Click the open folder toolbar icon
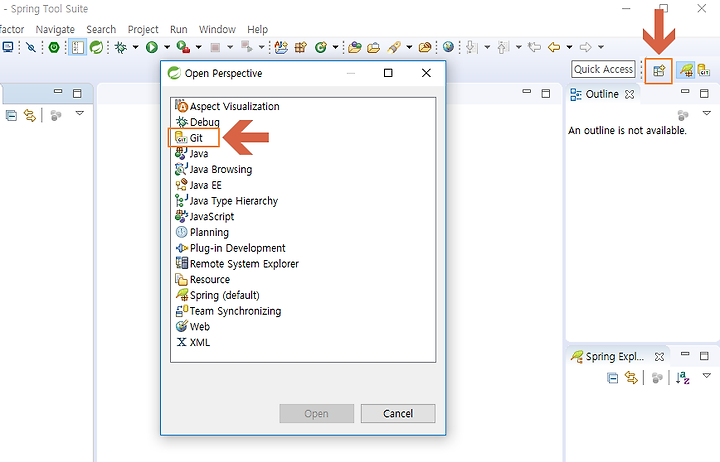The image size is (720, 462). click(x=425, y=47)
